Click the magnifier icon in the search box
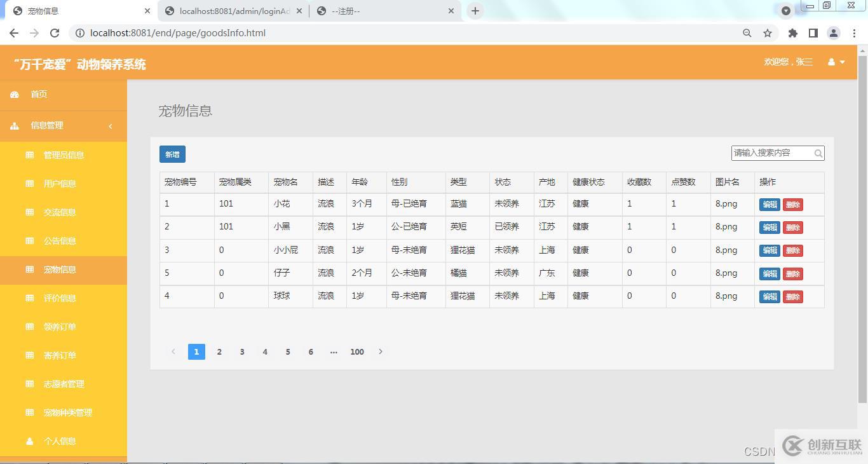The image size is (868, 464). click(x=818, y=153)
